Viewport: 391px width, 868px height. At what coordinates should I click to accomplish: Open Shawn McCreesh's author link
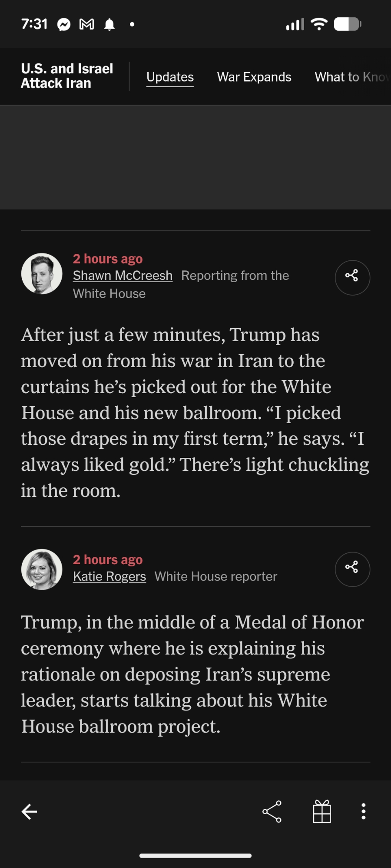coord(123,276)
